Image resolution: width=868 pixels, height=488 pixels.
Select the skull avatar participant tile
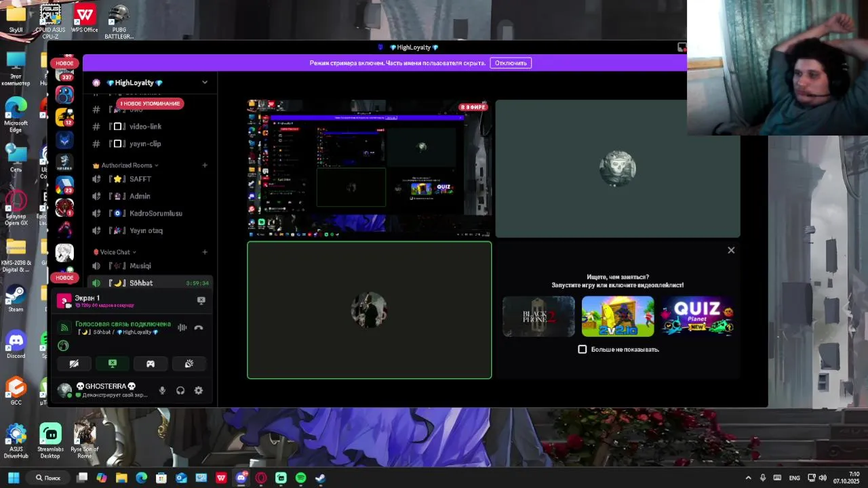(x=618, y=169)
